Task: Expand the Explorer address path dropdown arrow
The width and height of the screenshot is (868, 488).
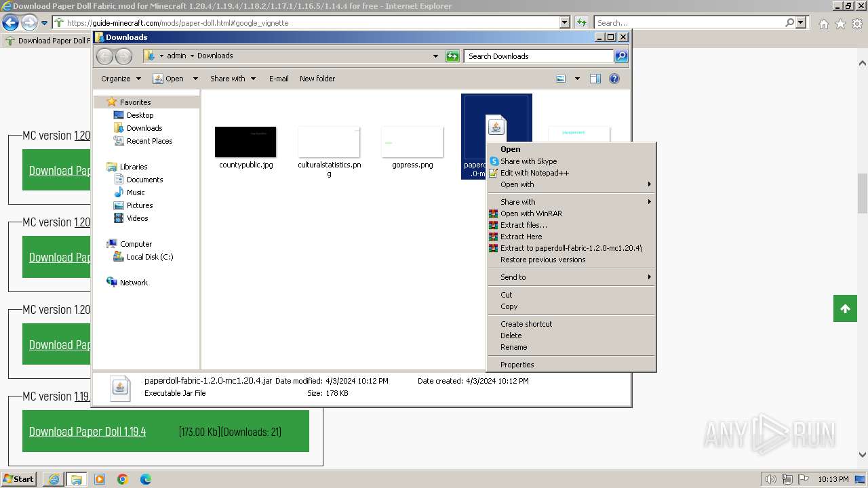Action: click(x=435, y=56)
